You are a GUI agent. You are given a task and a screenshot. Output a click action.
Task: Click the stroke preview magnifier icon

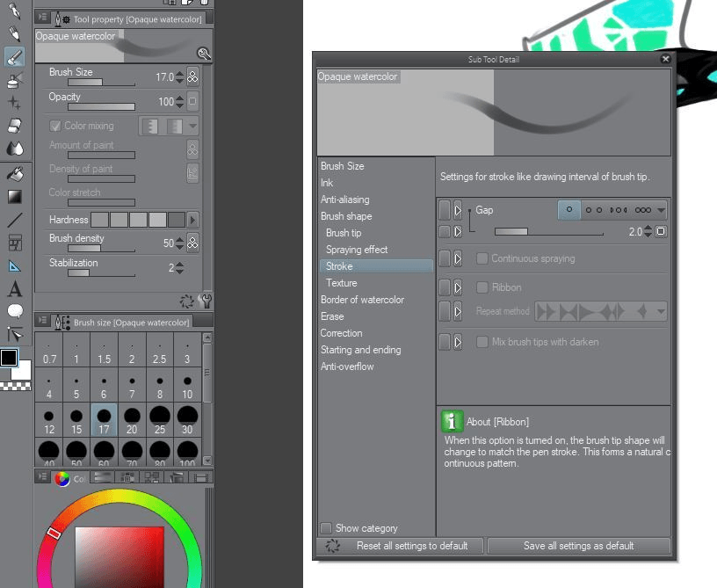point(204,54)
